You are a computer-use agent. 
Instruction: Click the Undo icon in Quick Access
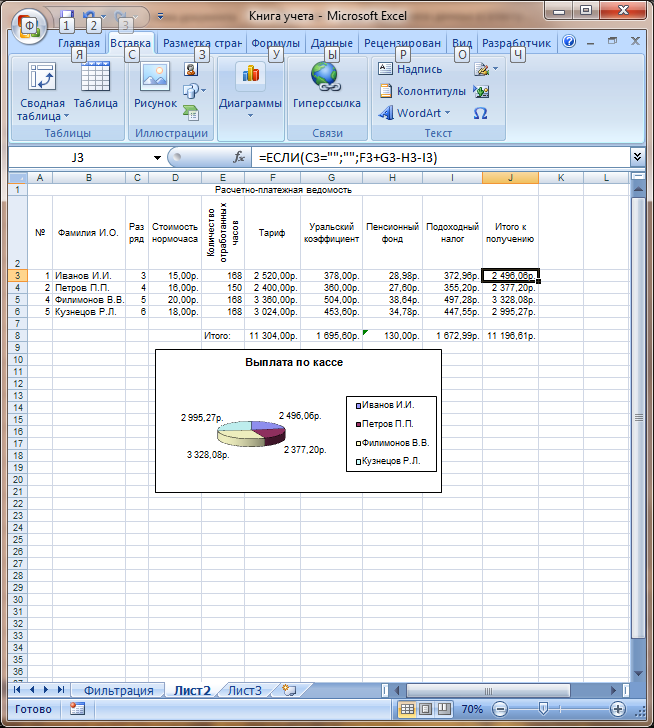pyautogui.click(x=89, y=17)
